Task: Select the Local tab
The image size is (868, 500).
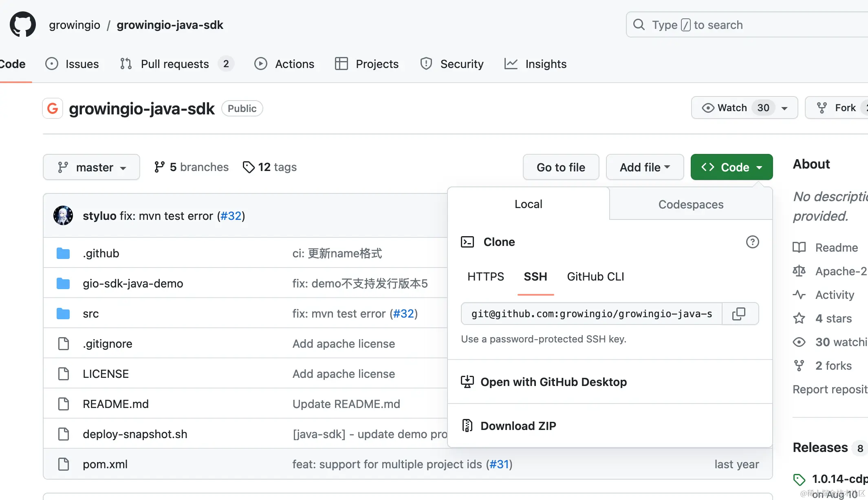Action: tap(528, 204)
